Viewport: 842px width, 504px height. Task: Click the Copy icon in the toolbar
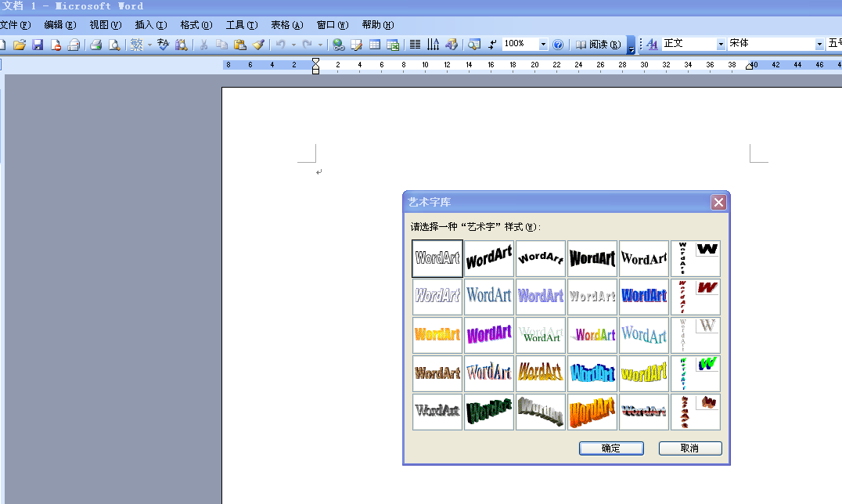221,45
